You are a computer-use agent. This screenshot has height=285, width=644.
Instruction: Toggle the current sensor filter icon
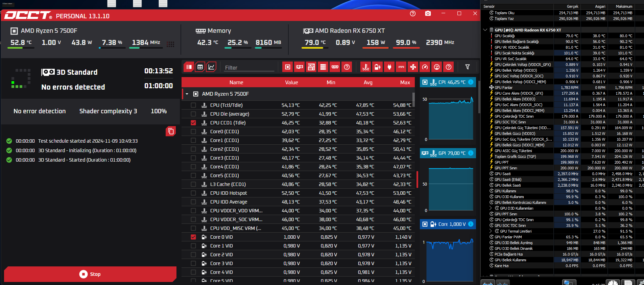[x=401, y=67]
